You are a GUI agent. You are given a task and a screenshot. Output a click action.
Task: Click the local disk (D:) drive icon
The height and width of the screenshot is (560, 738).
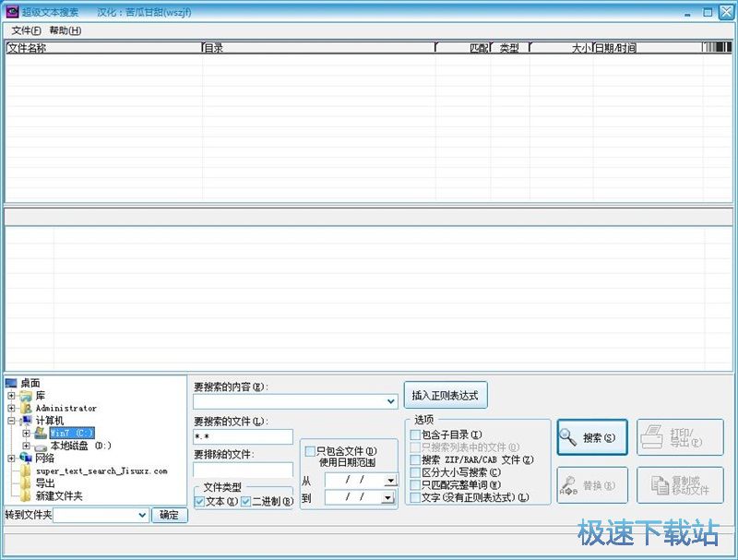click(x=41, y=446)
